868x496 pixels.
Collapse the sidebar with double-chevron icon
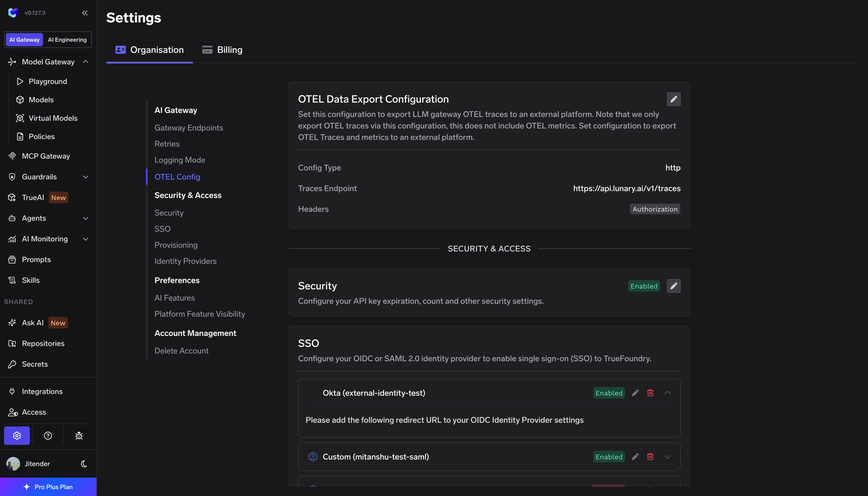pyautogui.click(x=85, y=13)
